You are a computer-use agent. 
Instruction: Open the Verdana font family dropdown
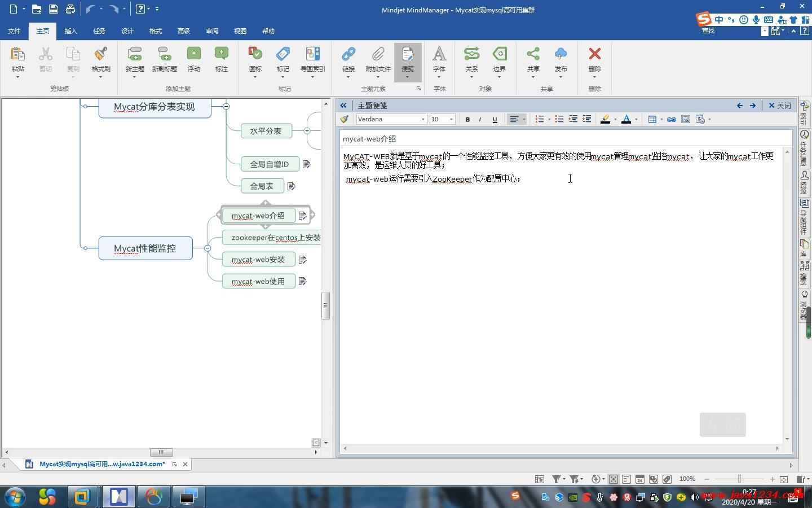pyautogui.click(x=423, y=119)
